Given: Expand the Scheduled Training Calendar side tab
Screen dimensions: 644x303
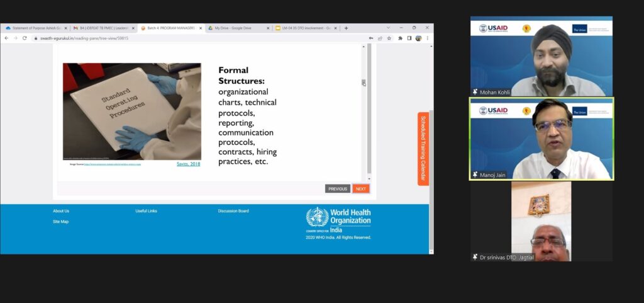Looking at the screenshot, I should click(423, 149).
